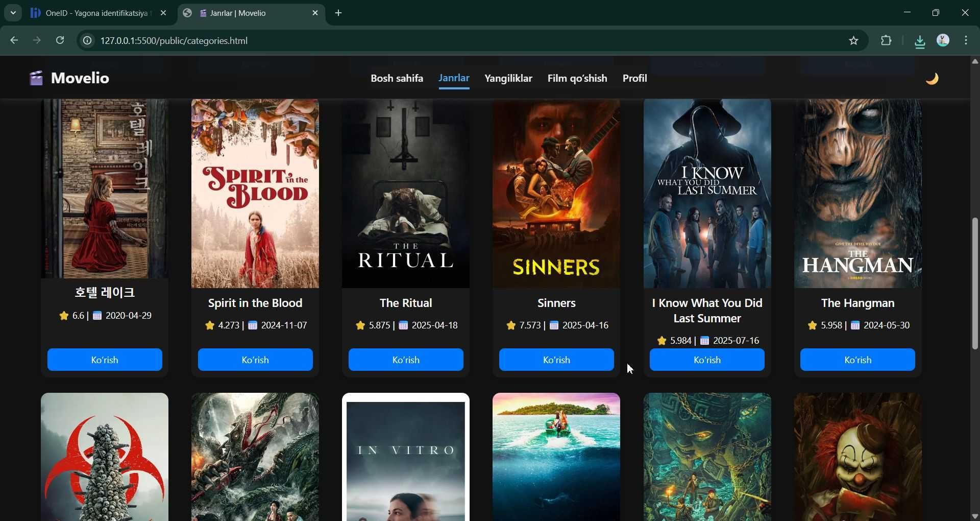The image size is (980, 521).
Task: Bookmark this page with the star icon
Action: 854,40
